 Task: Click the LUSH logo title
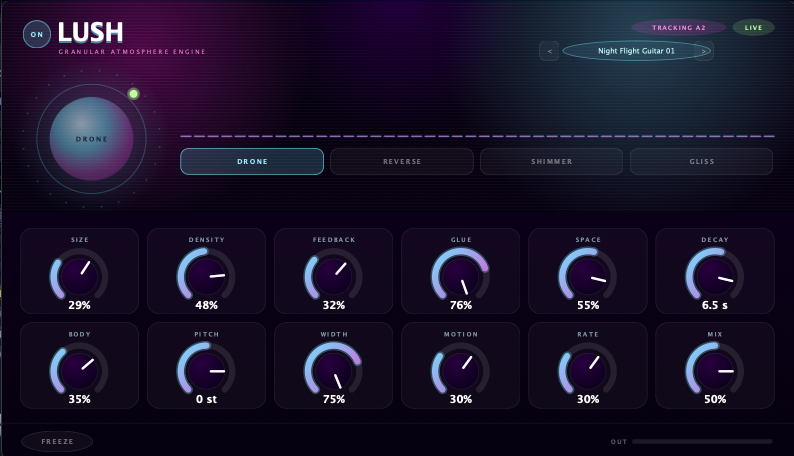91,33
